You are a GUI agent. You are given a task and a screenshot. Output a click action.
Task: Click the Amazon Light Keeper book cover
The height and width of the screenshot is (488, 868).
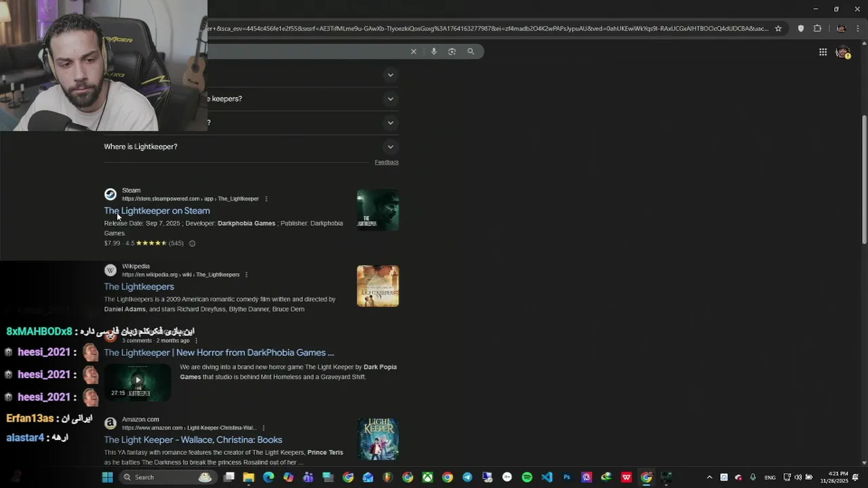[378, 439]
